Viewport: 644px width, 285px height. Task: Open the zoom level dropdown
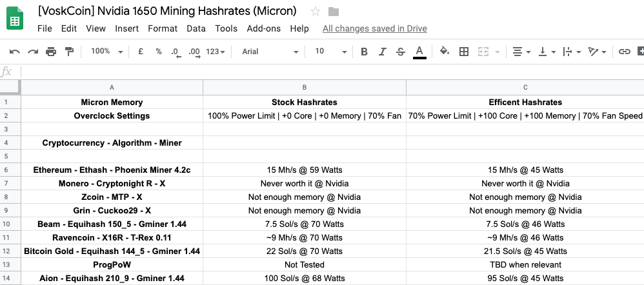click(107, 52)
